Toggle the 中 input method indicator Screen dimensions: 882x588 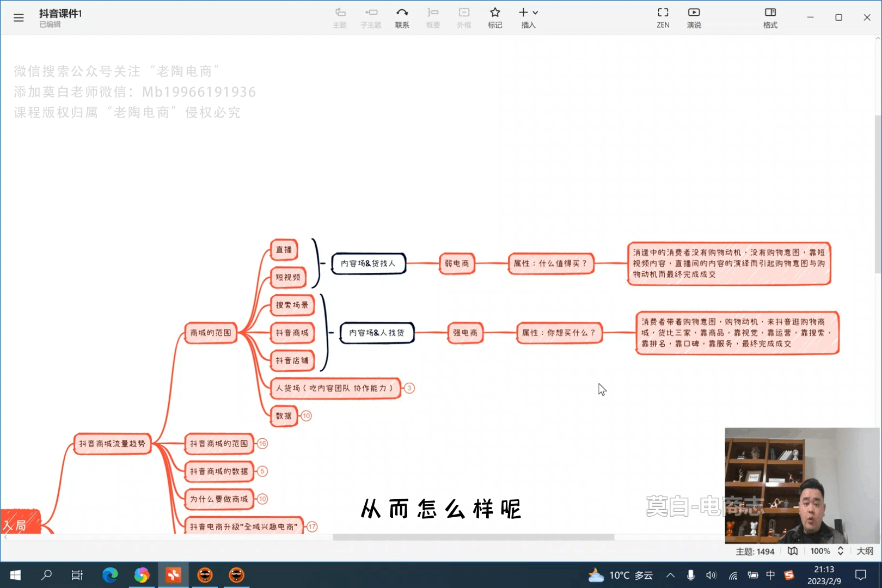pyautogui.click(x=770, y=575)
